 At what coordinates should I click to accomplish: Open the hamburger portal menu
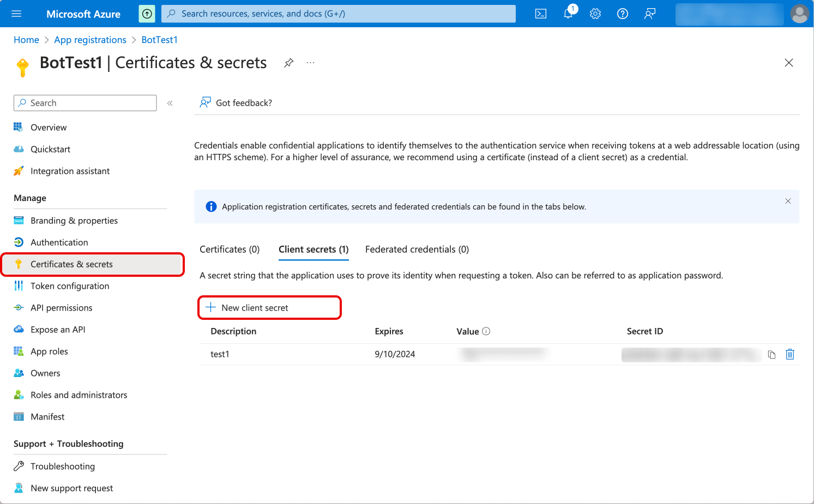[x=16, y=14]
